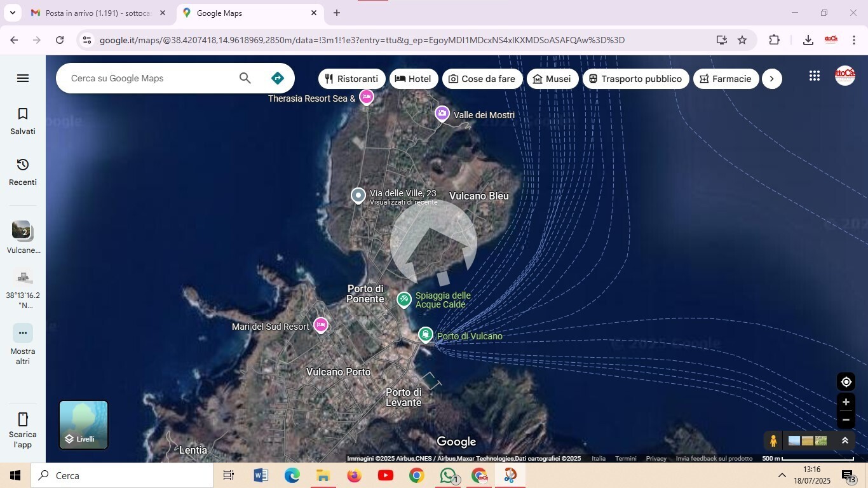This screenshot has height=488, width=868.
Task: Toggle the Livelli map layer thumbnail
Action: [x=84, y=424]
